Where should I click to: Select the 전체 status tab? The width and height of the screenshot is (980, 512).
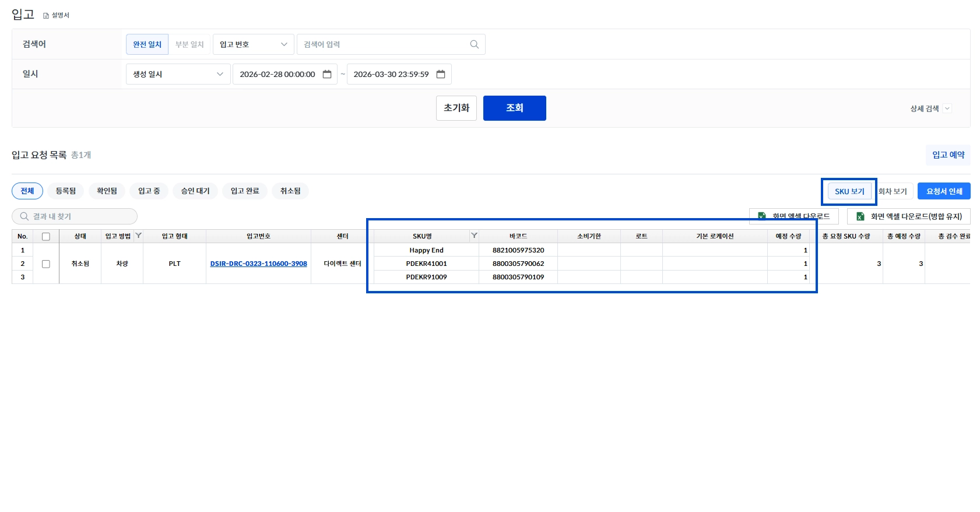tap(27, 191)
